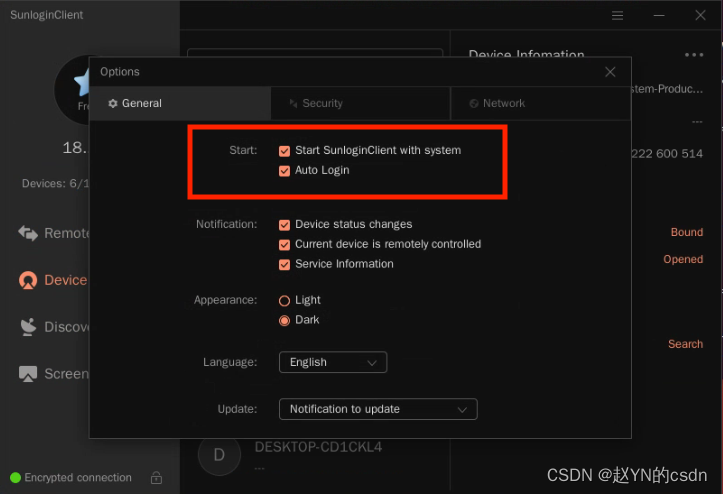Click the Device Infomation heading
This screenshot has width=723, height=494.
[526, 53]
